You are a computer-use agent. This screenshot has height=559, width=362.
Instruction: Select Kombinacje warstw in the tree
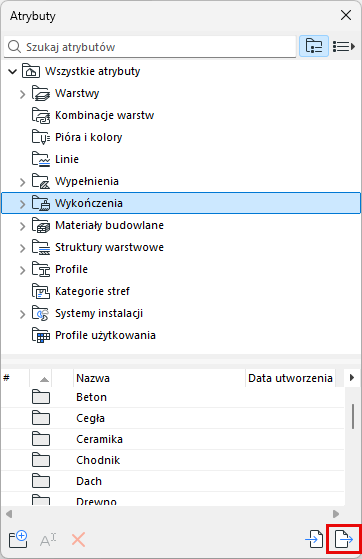tap(104, 116)
